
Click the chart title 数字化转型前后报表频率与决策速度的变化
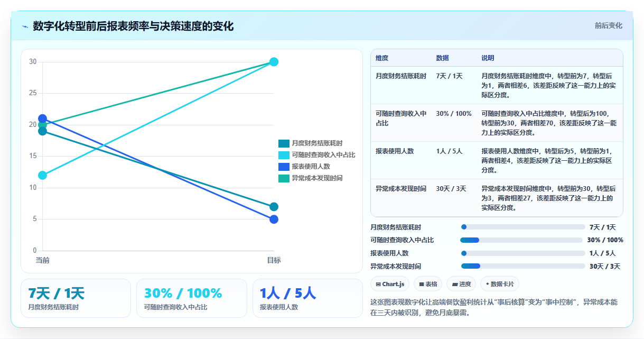pyautogui.click(x=133, y=26)
